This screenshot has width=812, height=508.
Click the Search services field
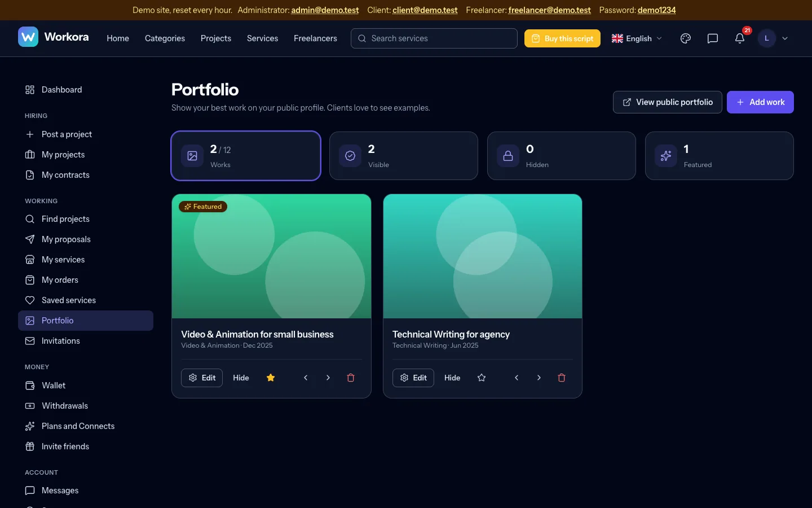click(x=434, y=38)
